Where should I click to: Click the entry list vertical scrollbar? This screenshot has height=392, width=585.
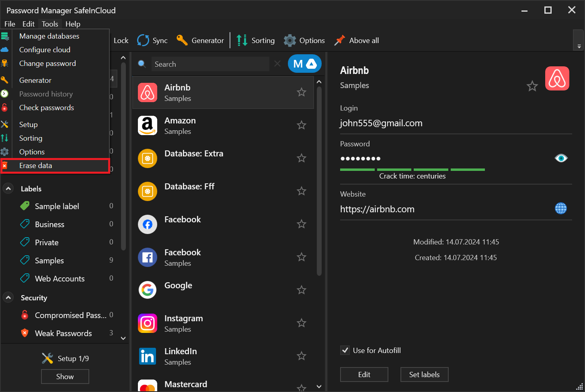[x=319, y=181]
